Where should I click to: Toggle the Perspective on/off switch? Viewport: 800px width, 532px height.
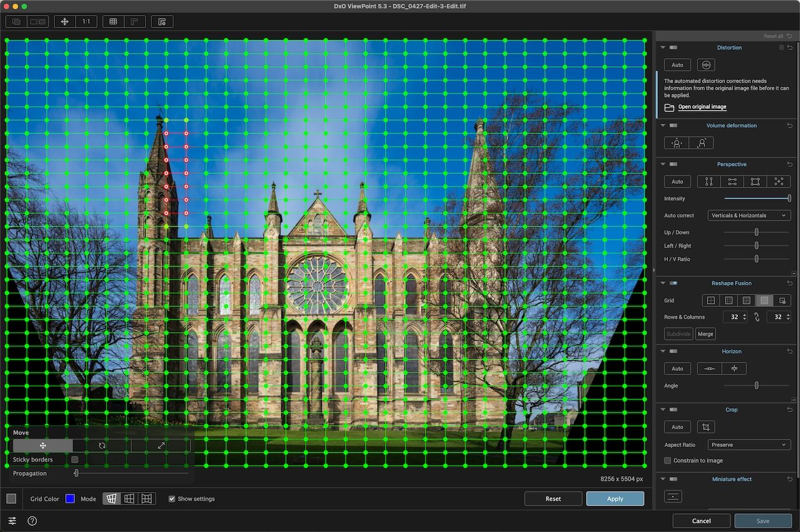pyautogui.click(x=673, y=164)
